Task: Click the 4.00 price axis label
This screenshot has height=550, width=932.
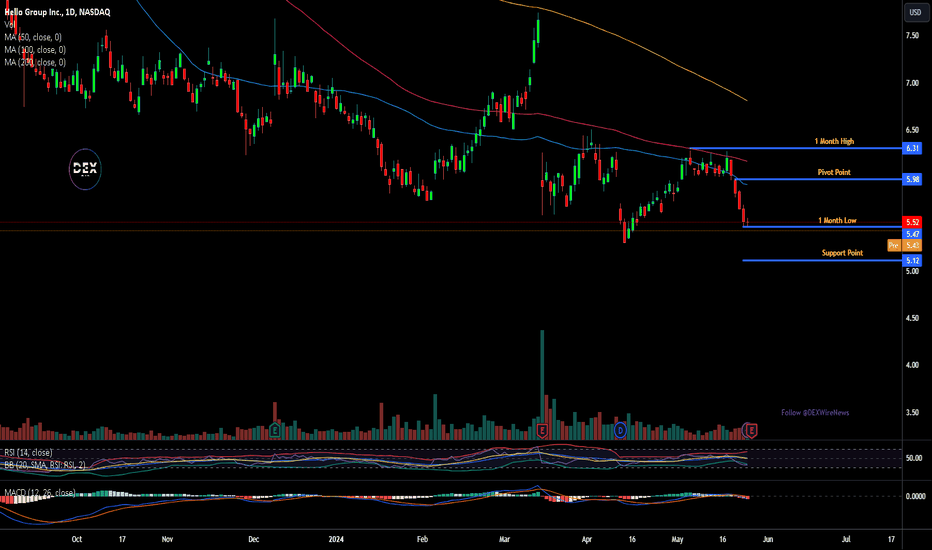Action: tap(912, 365)
